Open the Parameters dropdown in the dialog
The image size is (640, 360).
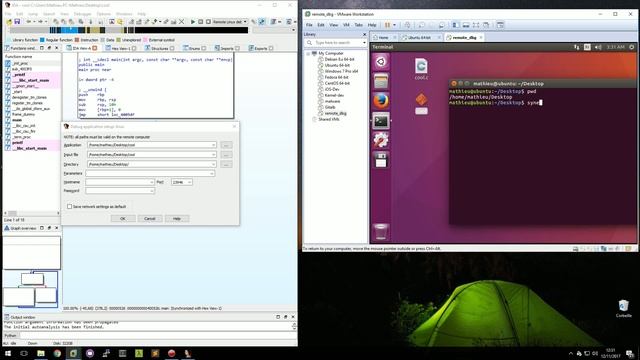(212, 173)
